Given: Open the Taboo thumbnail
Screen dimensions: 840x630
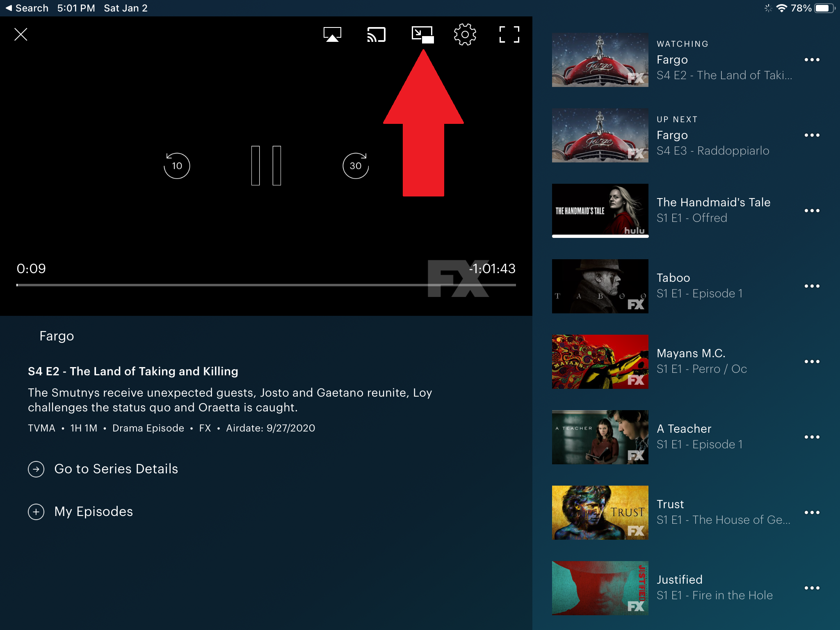Looking at the screenshot, I should [600, 286].
